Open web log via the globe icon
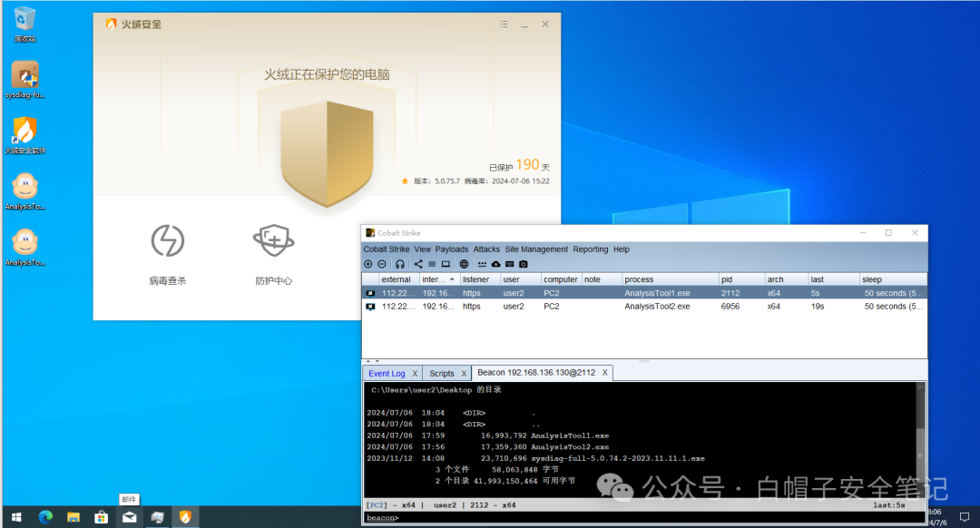This screenshot has height=528, width=980. click(x=464, y=264)
